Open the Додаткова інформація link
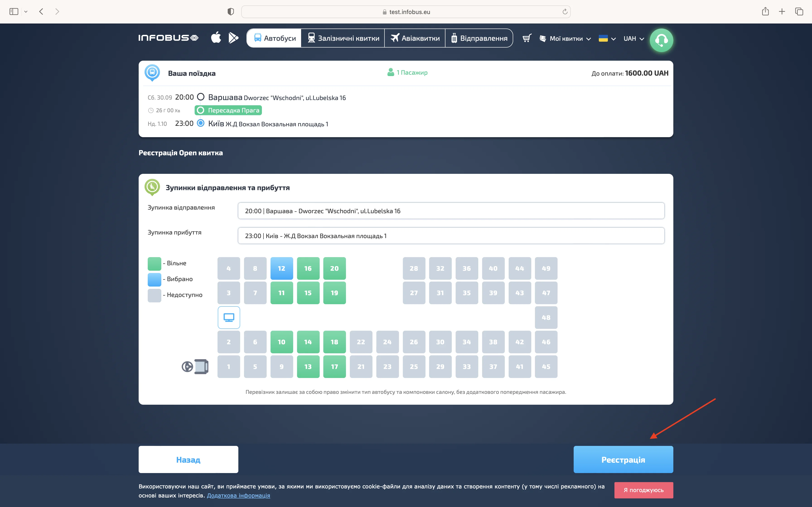The height and width of the screenshot is (507, 812). (x=238, y=495)
